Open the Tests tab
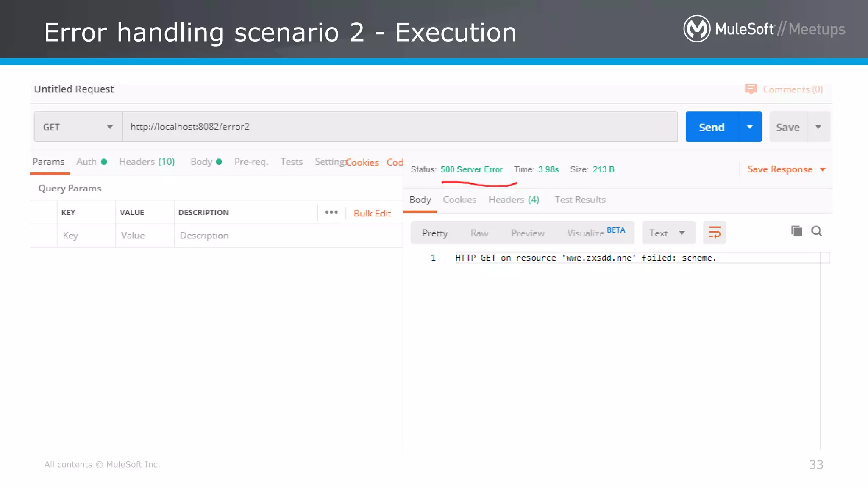 click(x=291, y=162)
